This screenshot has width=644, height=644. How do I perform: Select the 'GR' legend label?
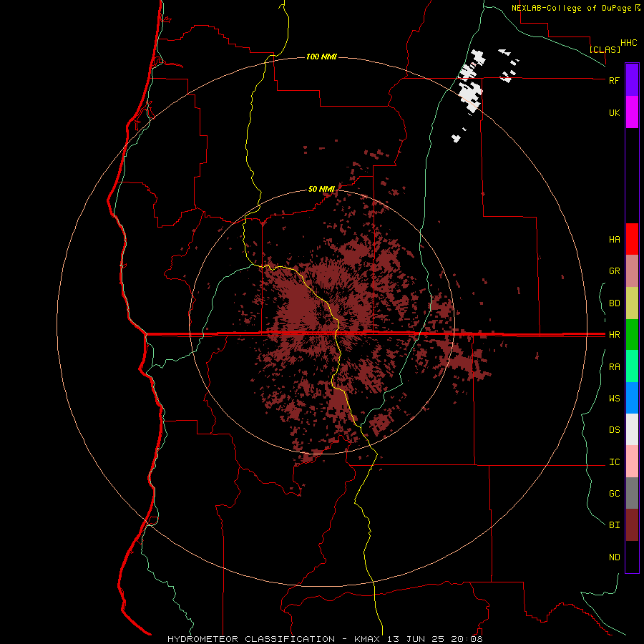614,270
